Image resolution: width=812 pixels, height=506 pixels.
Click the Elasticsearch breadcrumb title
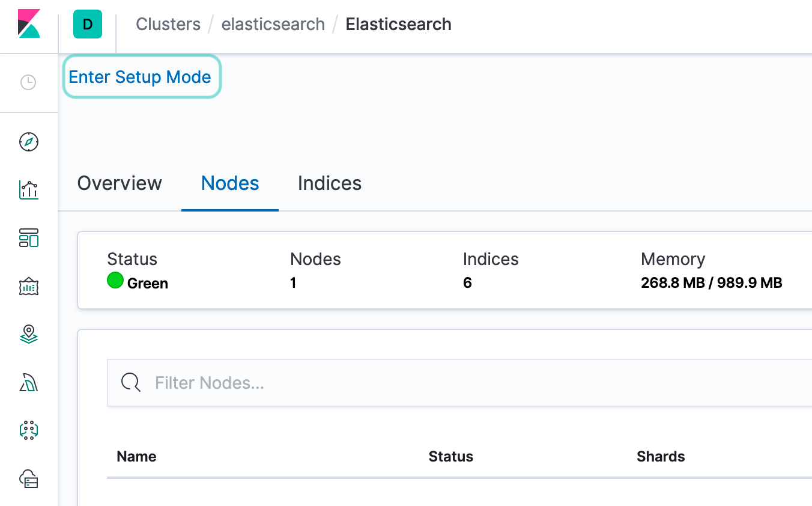pos(399,24)
